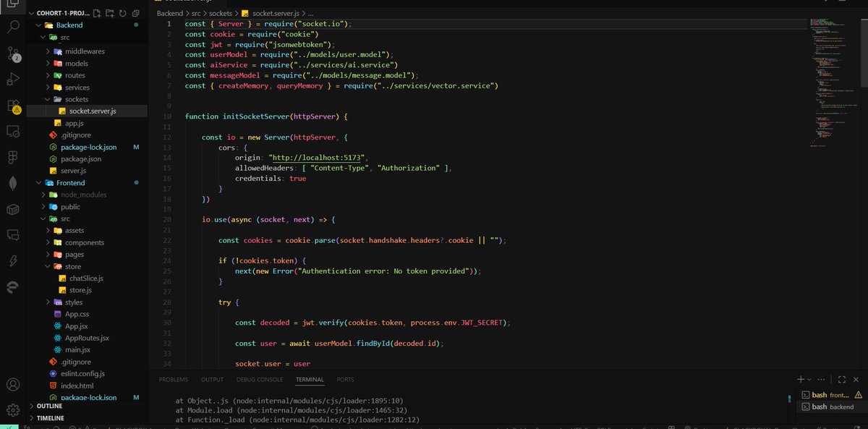Collapse all folders in explorer
The height and width of the screenshot is (429, 868).
point(135,13)
